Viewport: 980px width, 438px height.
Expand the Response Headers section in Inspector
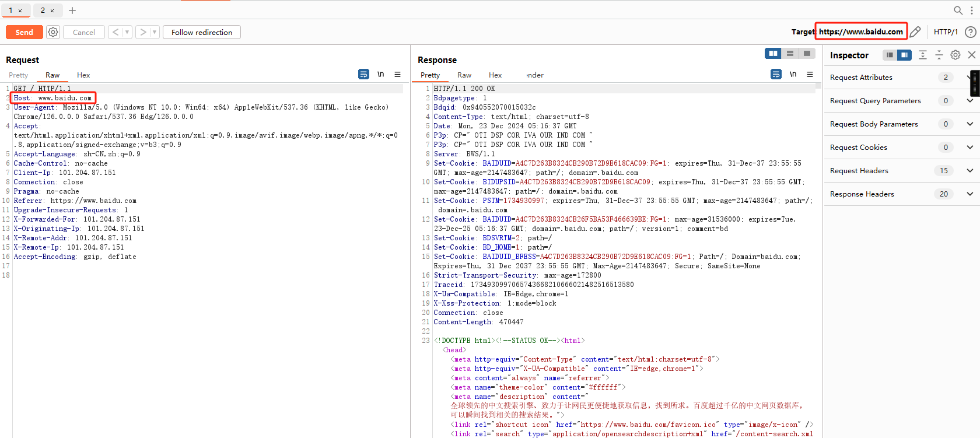point(970,194)
